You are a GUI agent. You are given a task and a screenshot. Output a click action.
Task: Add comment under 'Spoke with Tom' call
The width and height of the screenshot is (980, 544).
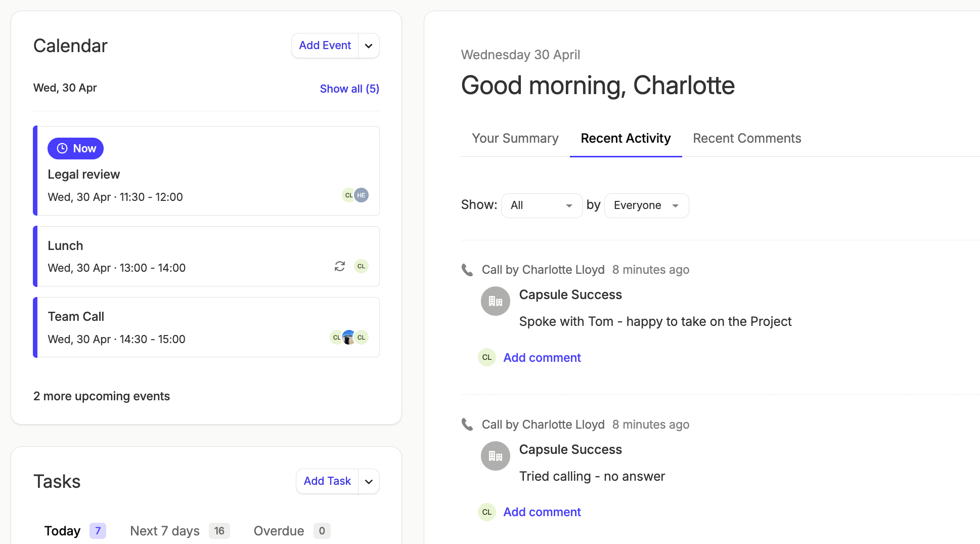[x=542, y=358]
